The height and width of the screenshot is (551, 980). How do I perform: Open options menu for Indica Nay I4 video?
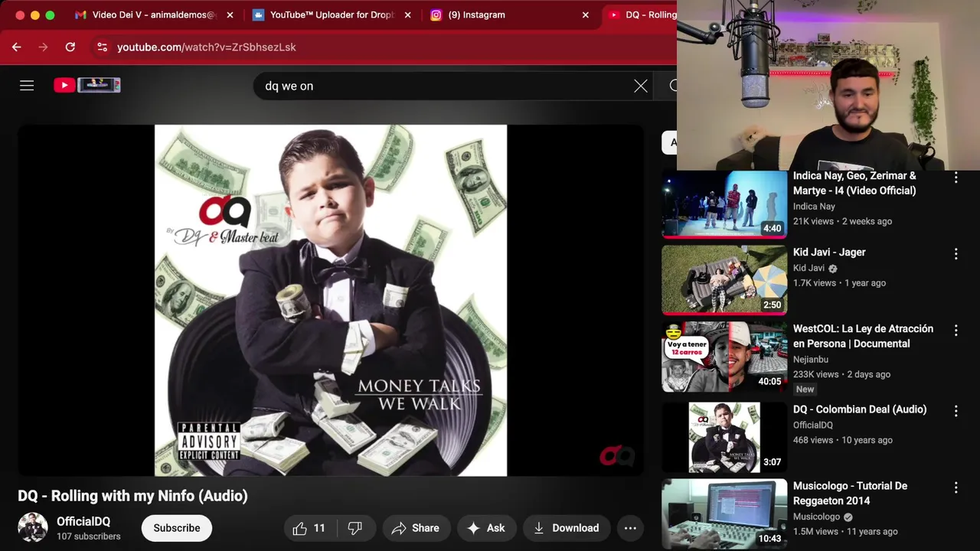tap(955, 178)
